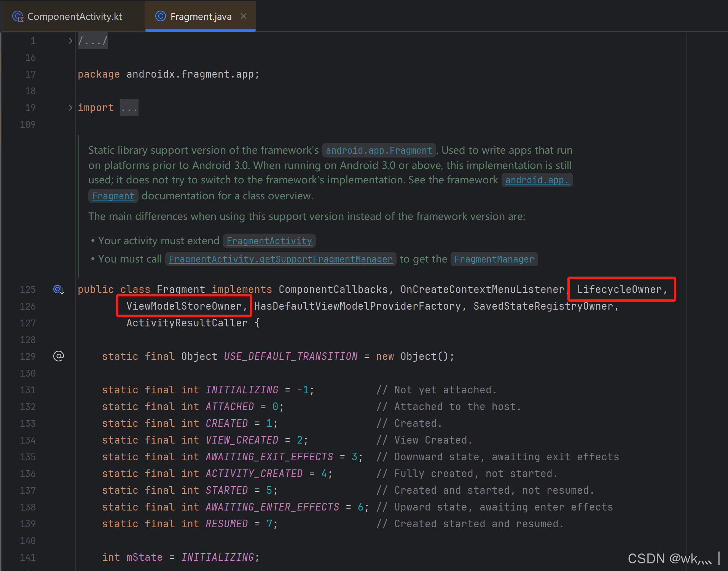Viewport: 728px width, 571px height.
Task: Click the highlighted ViewModelStoreOwner text
Action: (x=184, y=305)
